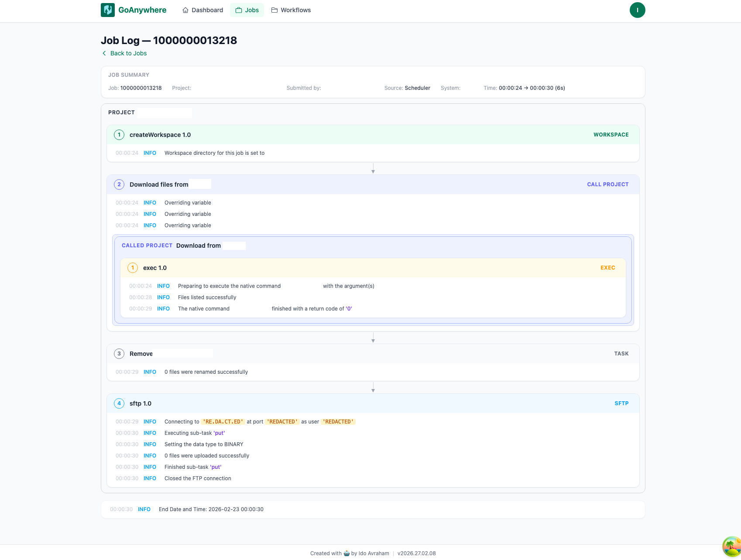This screenshot has height=560, width=741.
Task: Click the GoAnywhere logo icon
Action: coord(107,10)
